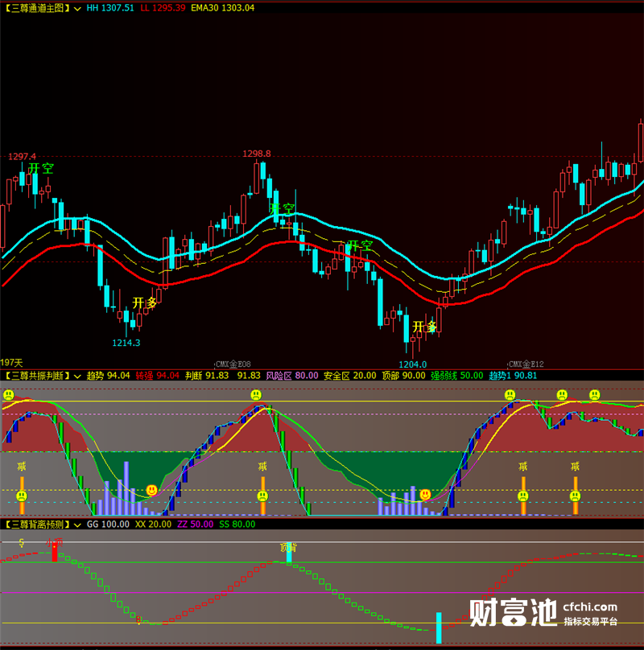Click the 安全区 20.00 readout
The height and width of the screenshot is (650, 644).
pos(350,376)
